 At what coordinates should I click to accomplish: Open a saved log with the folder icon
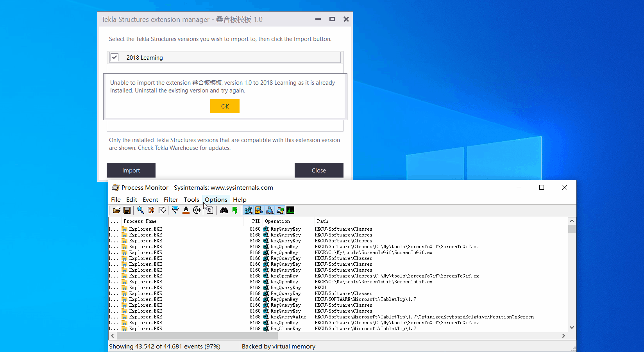coord(116,210)
